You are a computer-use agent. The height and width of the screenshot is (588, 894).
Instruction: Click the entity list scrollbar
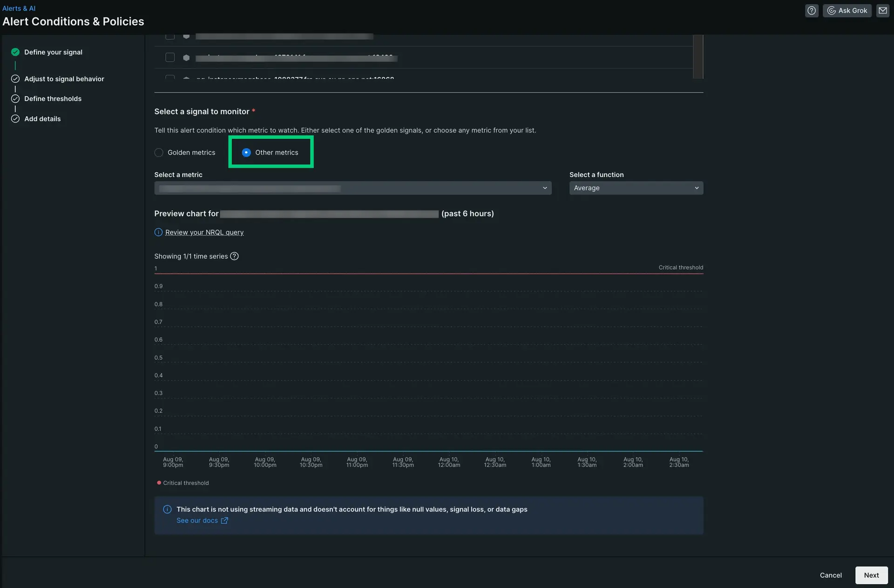point(698,56)
